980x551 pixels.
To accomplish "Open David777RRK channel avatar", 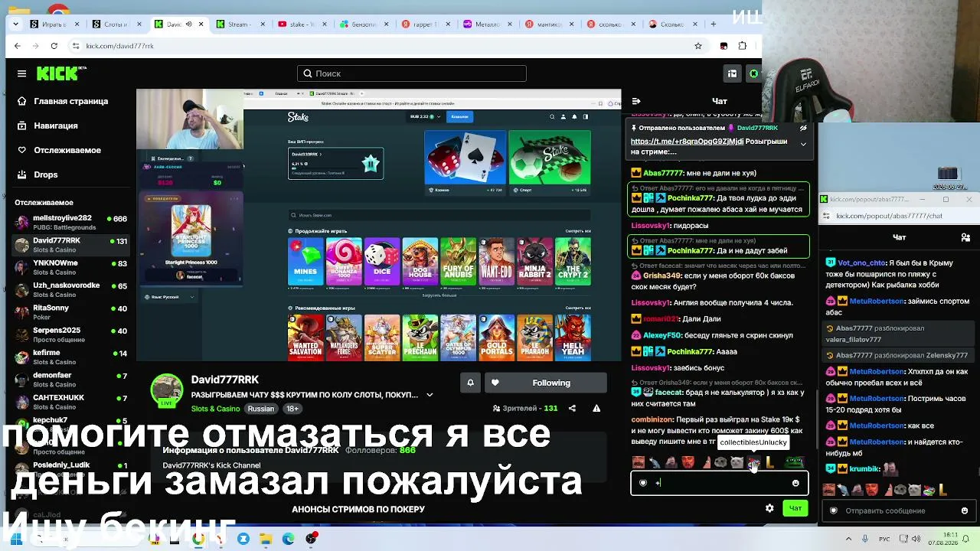I will [x=167, y=390].
